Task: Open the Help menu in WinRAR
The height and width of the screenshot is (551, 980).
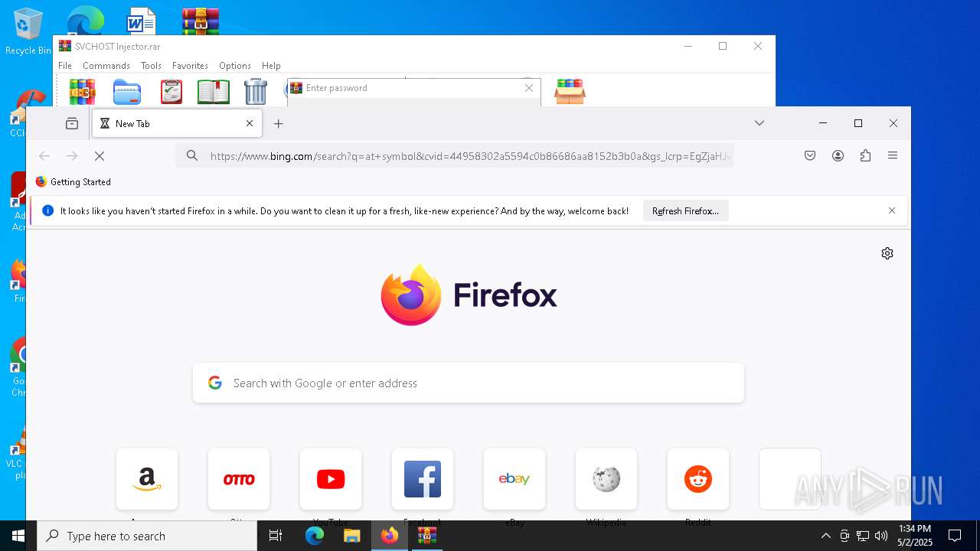Action: [x=271, y=66]
